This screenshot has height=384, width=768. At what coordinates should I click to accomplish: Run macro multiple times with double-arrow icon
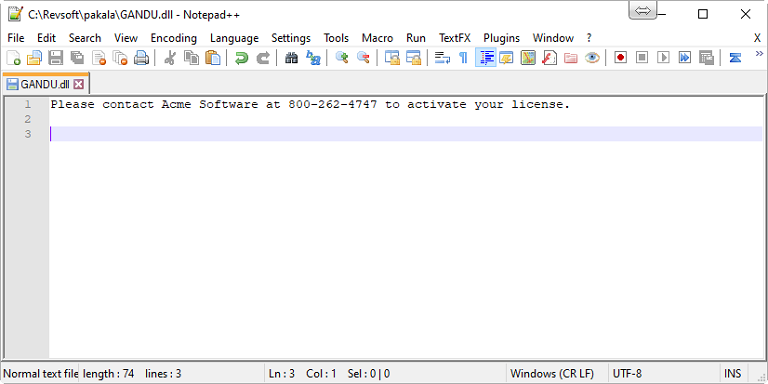(x=684, y=58)
